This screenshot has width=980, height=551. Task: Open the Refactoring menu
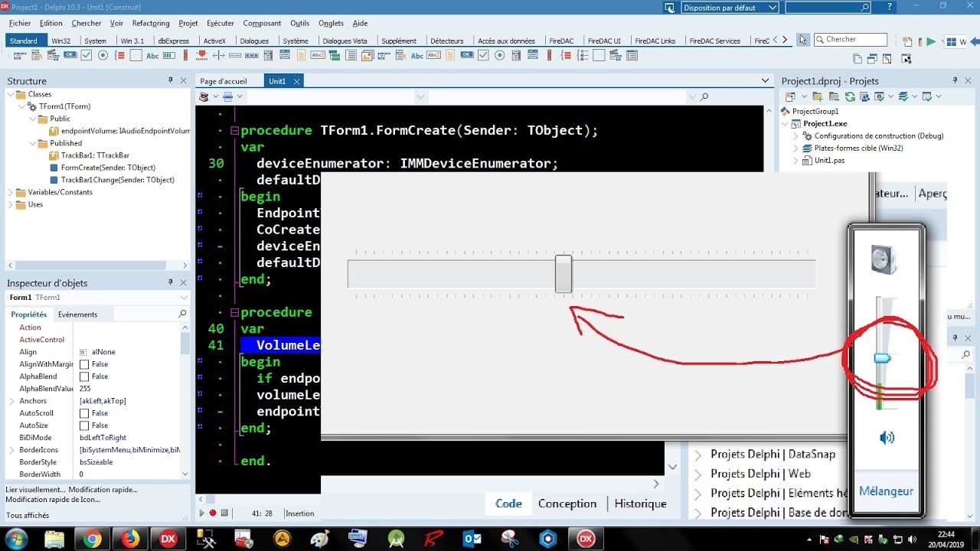(151, 23)
